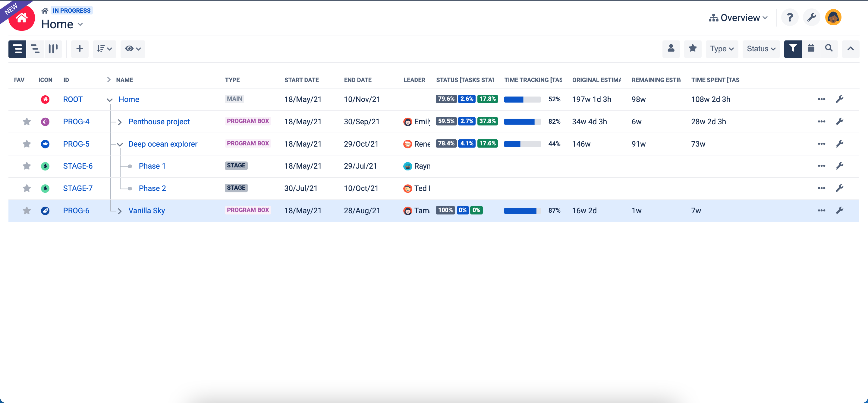Click the Home row time tracking progress bar
Screen dimensions: 868x403
tap(523, 99)
